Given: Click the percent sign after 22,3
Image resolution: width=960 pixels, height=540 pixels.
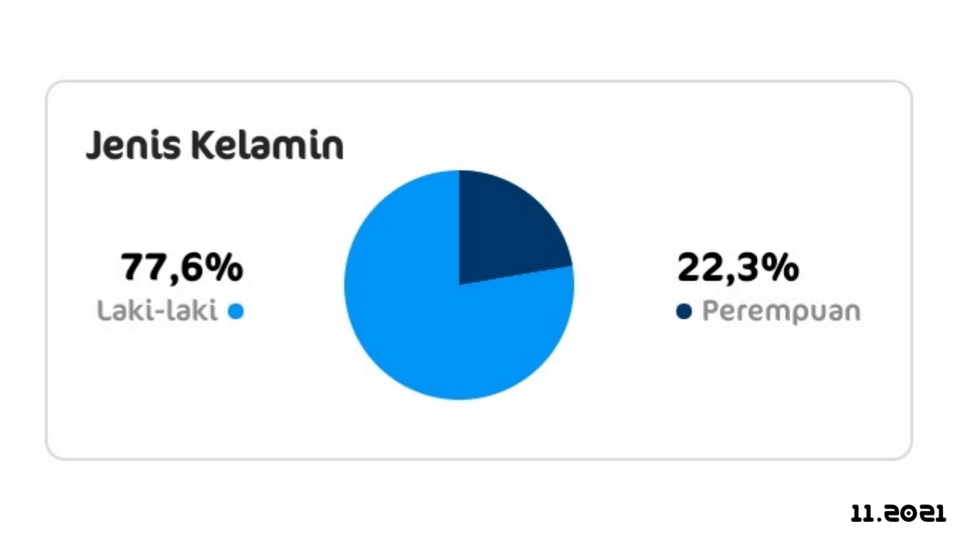Looking at the screenshot, I should 780,268.
